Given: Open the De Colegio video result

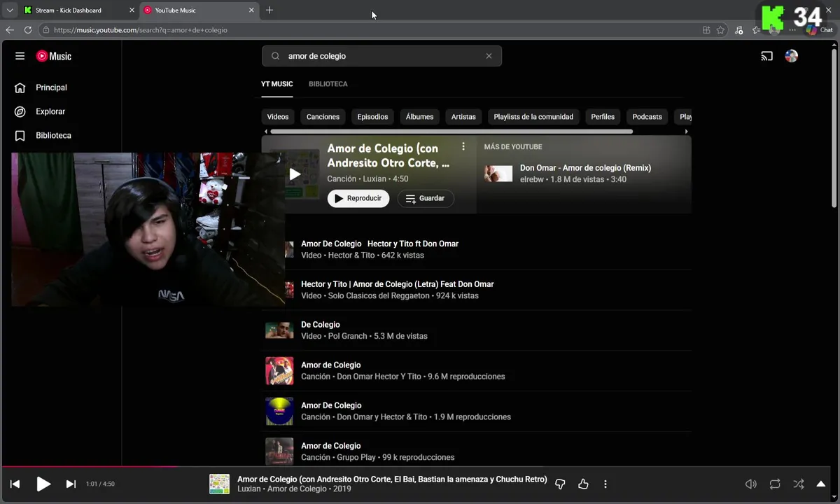Looking at the screenshot, I should pyautogui.click(x=321, y=325).
